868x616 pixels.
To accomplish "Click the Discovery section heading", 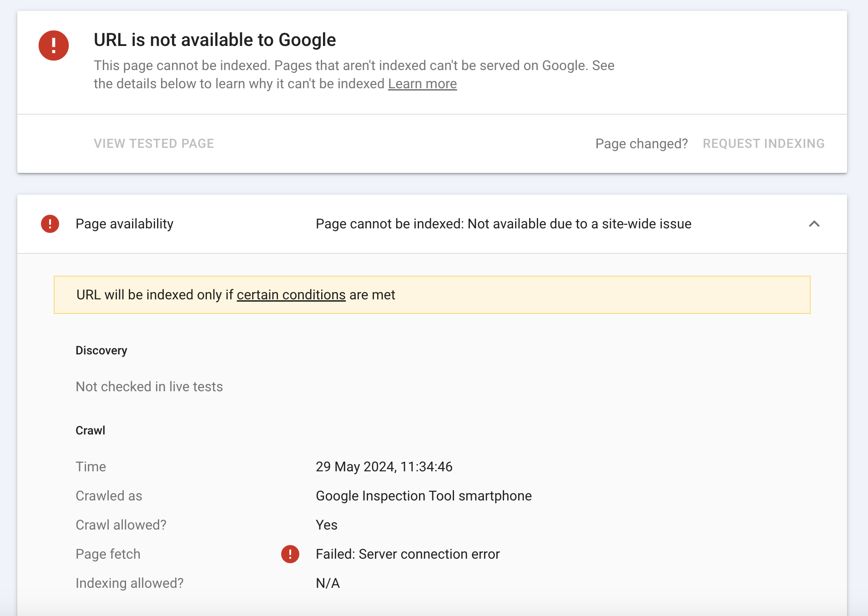I will [101, 351].
